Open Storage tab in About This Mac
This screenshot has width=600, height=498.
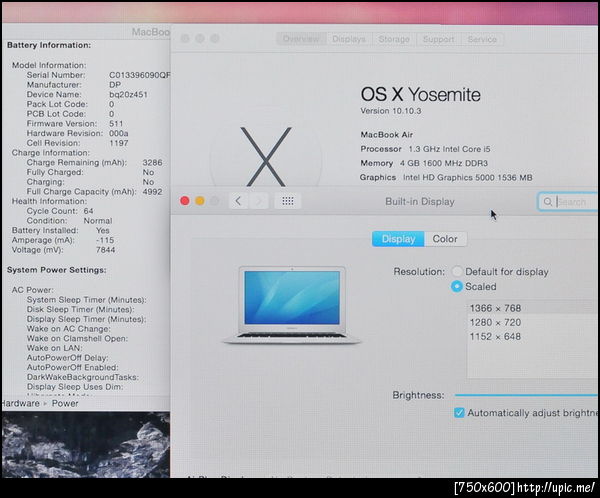point(394,39)
